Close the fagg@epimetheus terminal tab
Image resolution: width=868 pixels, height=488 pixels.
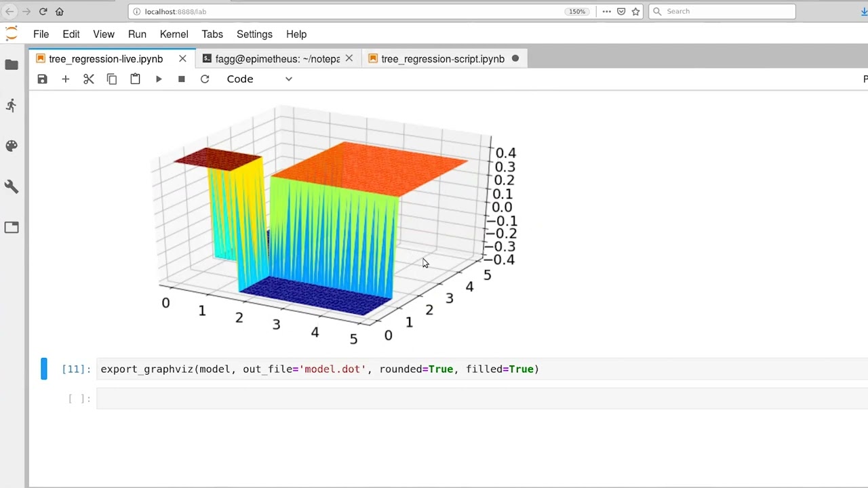(349, 59)
